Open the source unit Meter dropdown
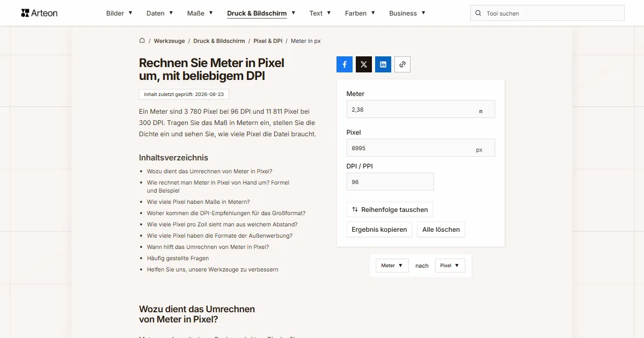644x338 pixels. coord(392,266)
